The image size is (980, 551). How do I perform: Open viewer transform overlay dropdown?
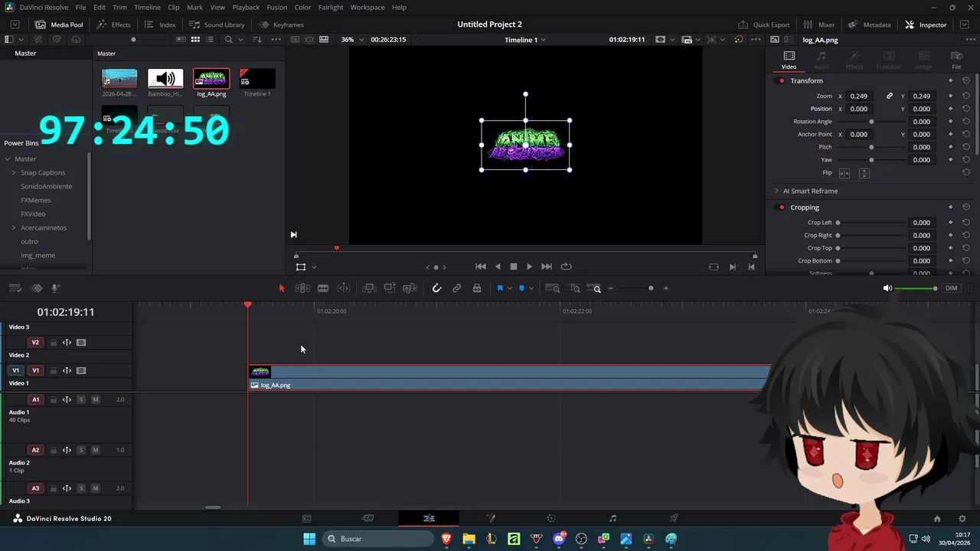tap(314, 267)
